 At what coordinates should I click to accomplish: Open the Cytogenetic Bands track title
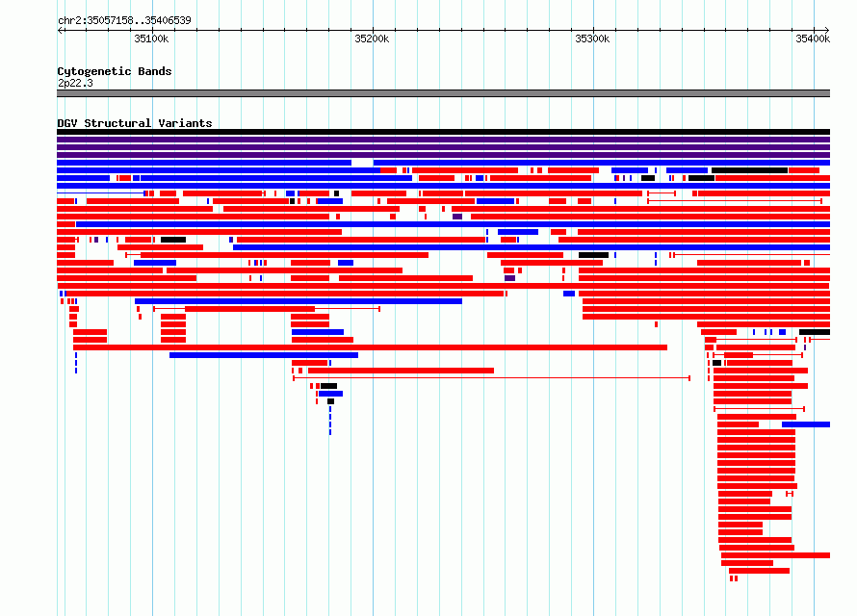(115, 71)
